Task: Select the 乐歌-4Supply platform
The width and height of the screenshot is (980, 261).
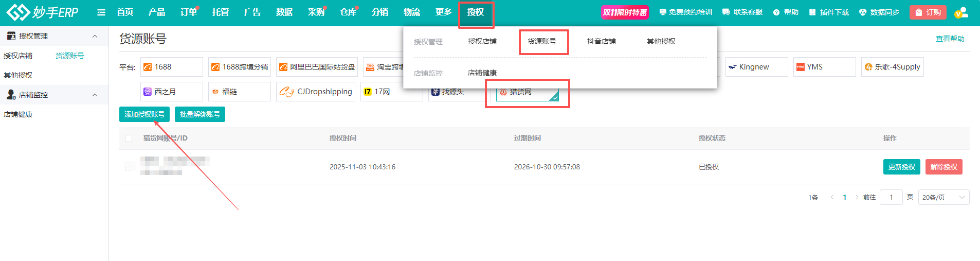Action: coord(892,67)
